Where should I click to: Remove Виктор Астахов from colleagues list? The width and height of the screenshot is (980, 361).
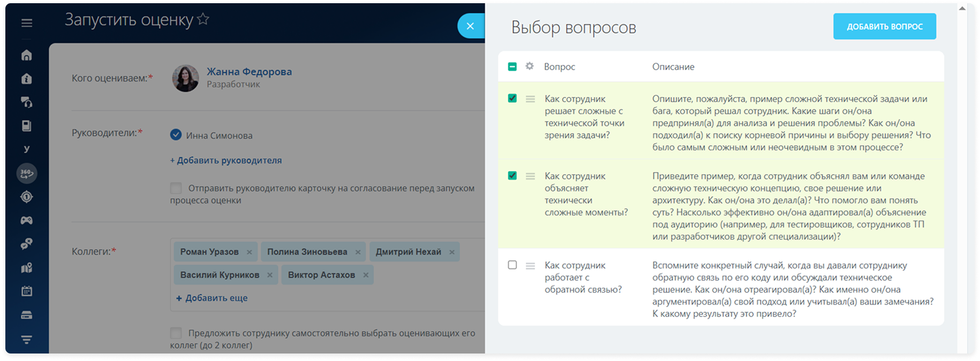(x=366, y=275)
